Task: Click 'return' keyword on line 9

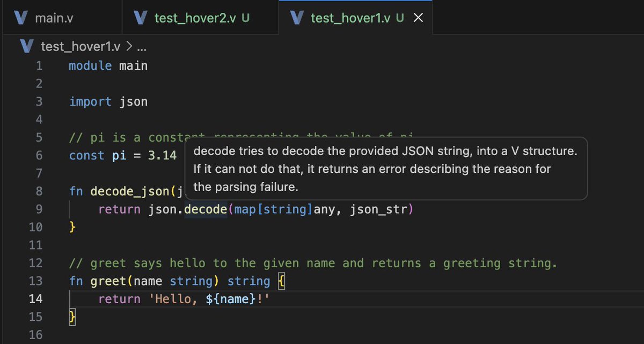Action: pyautogui.click(x=119, y=209)
